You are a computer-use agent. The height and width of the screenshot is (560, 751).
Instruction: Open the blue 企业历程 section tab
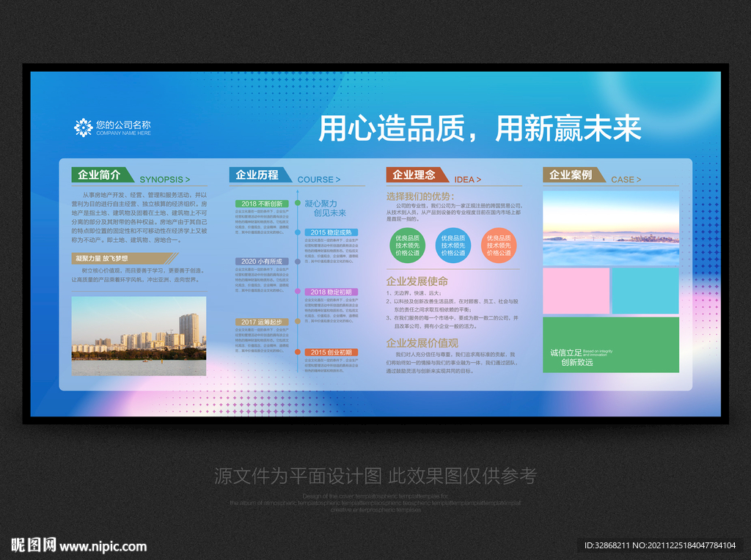pyautogui.click(x=260, y=174)
